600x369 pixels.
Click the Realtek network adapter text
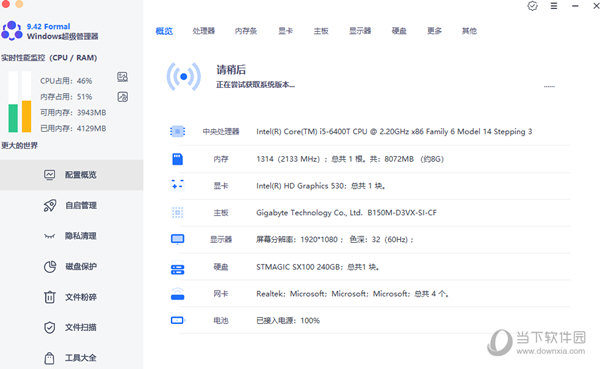352,294
